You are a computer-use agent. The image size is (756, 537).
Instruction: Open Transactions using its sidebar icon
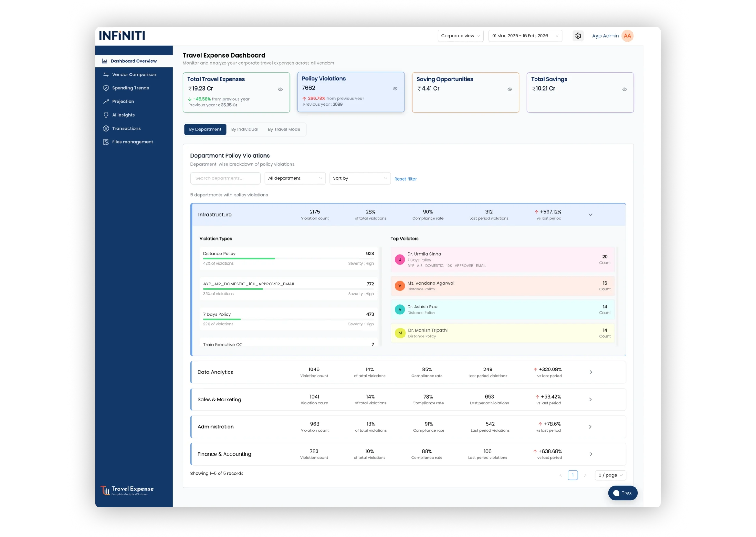[106, 128]
